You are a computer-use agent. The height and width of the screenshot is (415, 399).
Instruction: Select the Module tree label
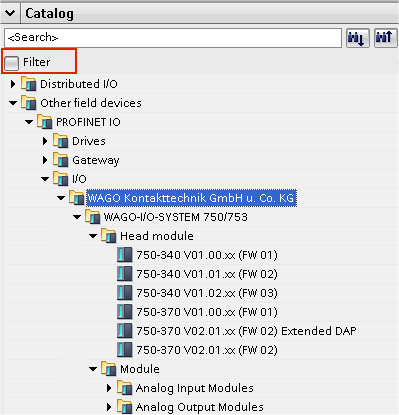[x=140, y=369]
